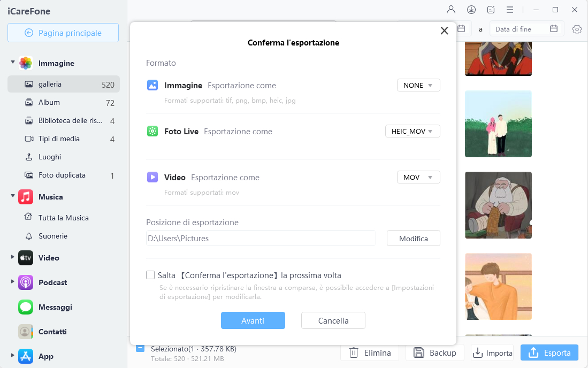This screenshot has height=368, width=588.
Task: Toggle the selection checkbox next to Selezionato
Action: (x=140, y=348)
